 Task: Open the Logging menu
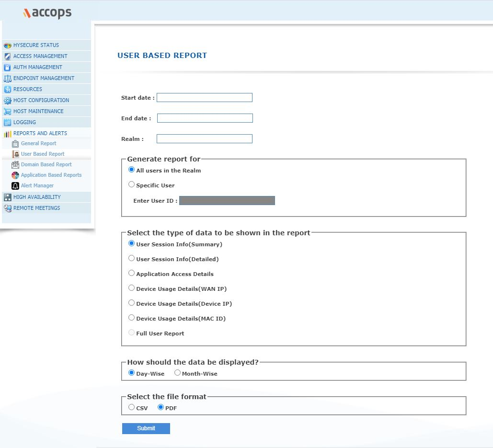[x=46, y=122]
